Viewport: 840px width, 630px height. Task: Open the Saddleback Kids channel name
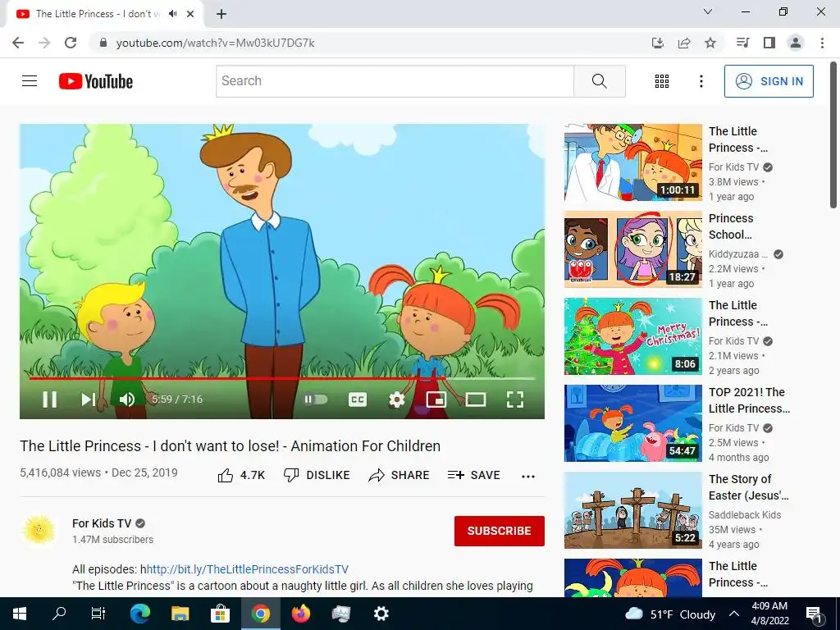click(745, 515)
